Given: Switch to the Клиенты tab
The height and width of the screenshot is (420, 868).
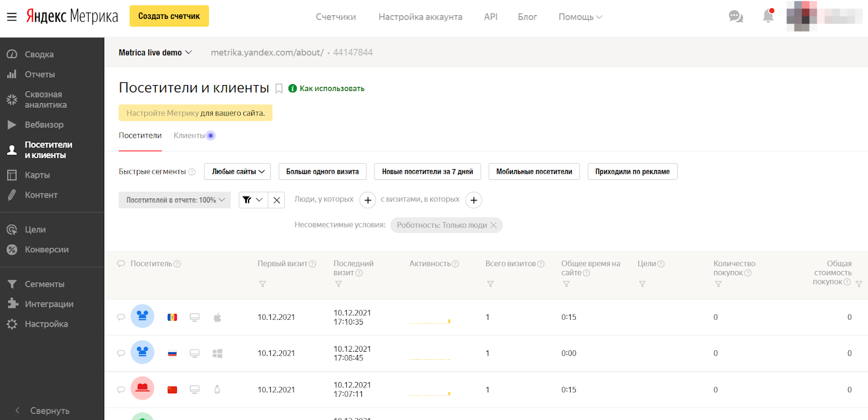Looking at the screenshot, I should coord(189,135).
